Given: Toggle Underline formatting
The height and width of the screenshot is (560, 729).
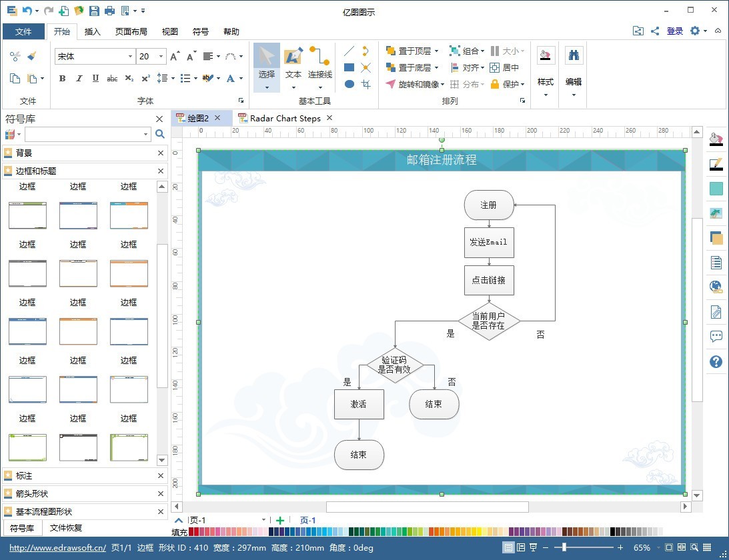Looking at the screenshot, I should click(x=95, y=78).
